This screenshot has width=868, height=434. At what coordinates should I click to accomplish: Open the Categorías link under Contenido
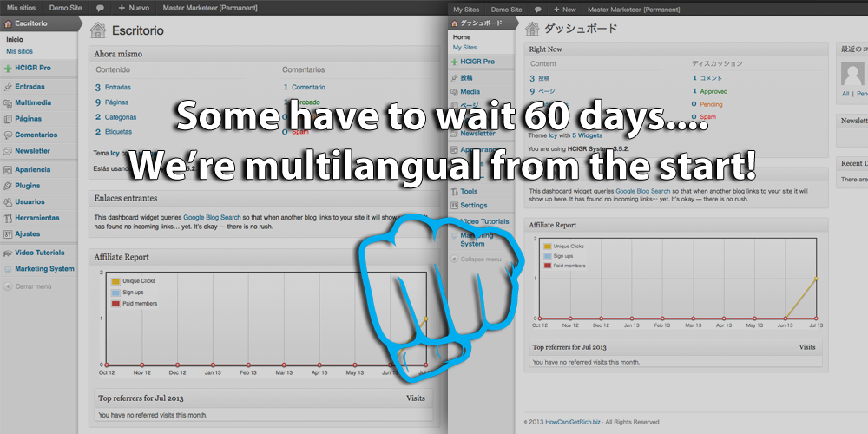point(120,117)
